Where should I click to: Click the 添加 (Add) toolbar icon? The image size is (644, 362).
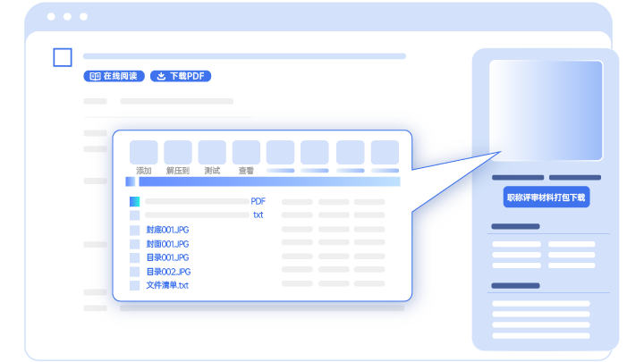coord(143,152)
